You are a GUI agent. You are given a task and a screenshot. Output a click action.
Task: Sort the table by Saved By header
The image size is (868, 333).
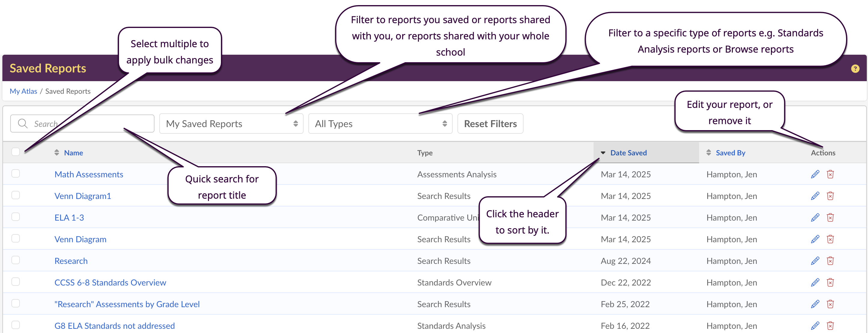(730, 153)
